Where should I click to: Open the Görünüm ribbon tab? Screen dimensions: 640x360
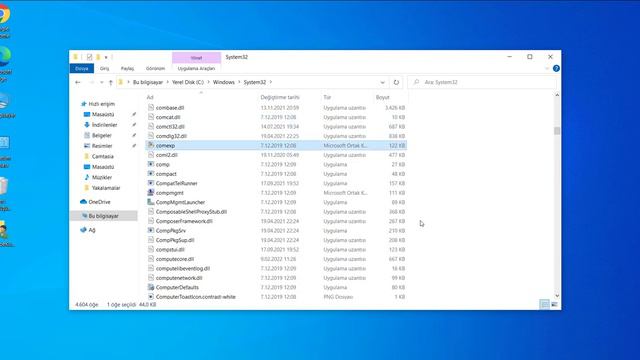point(156,69)
